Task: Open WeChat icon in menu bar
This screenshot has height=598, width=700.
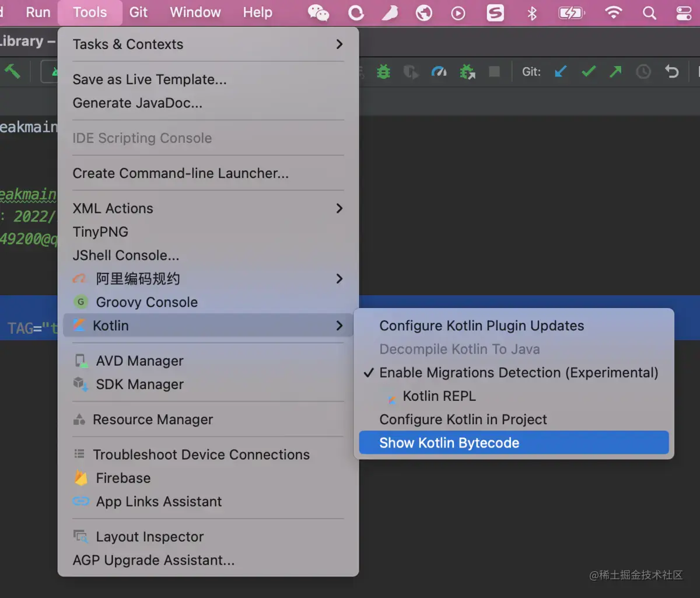Action: coord(318,12)
